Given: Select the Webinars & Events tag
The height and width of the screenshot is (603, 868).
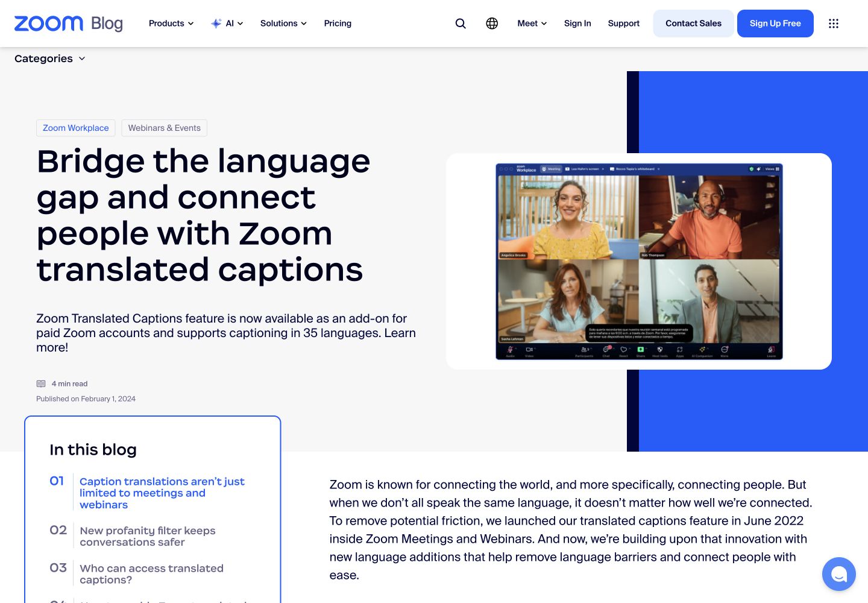Looking at the screenshot, I should click(165, 128).
